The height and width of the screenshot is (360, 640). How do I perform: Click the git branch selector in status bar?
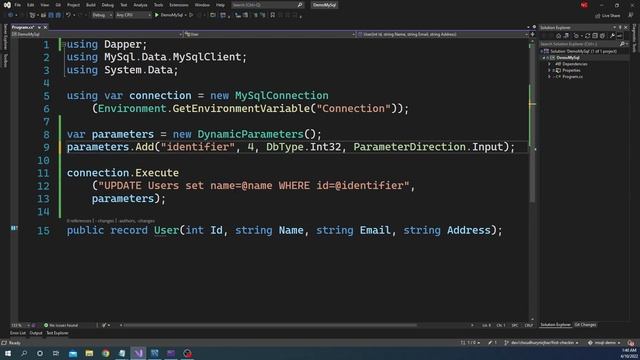pos(542,343)
